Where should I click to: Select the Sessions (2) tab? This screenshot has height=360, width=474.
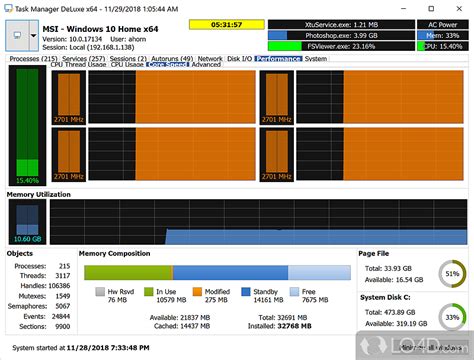(x=128, y=59)
